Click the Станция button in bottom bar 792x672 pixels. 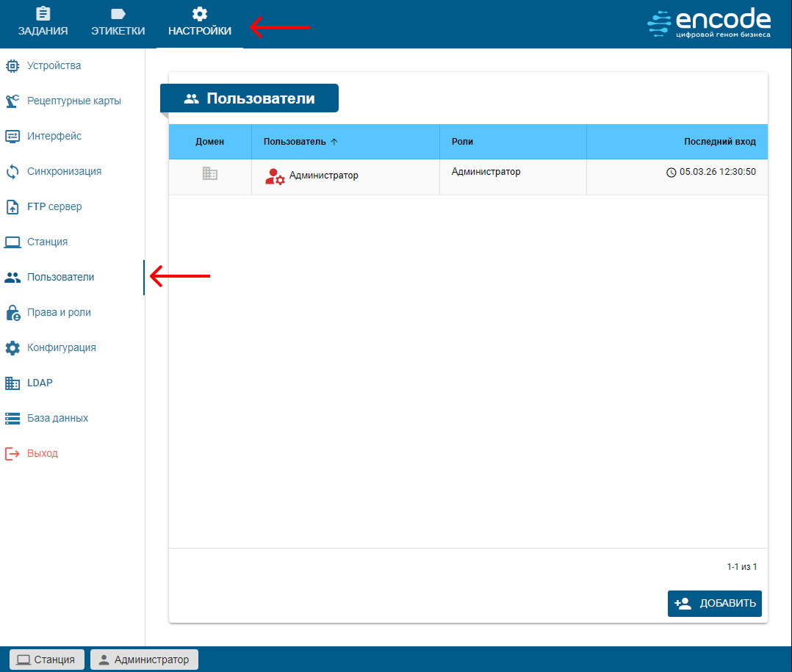click(x=47, y=660)
